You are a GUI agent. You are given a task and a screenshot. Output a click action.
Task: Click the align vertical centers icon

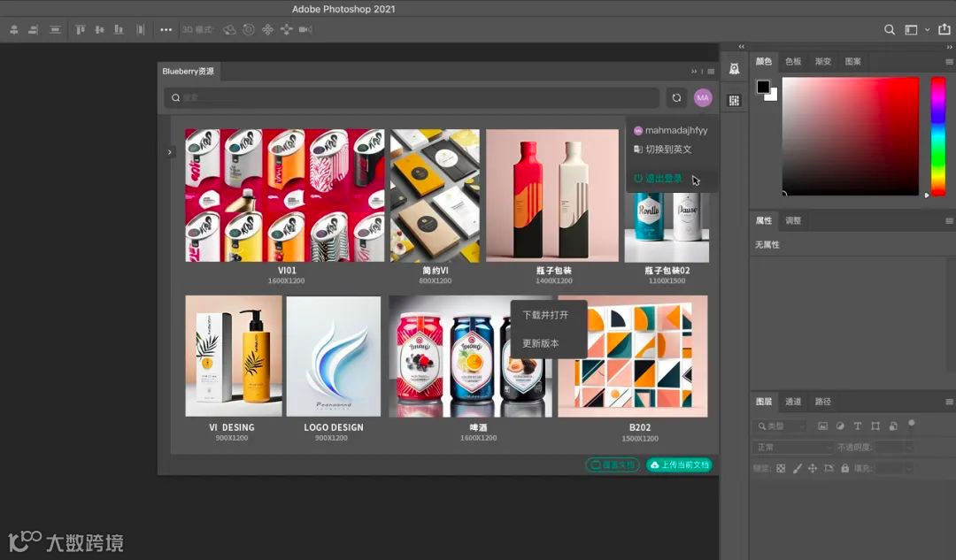(99, 29)
